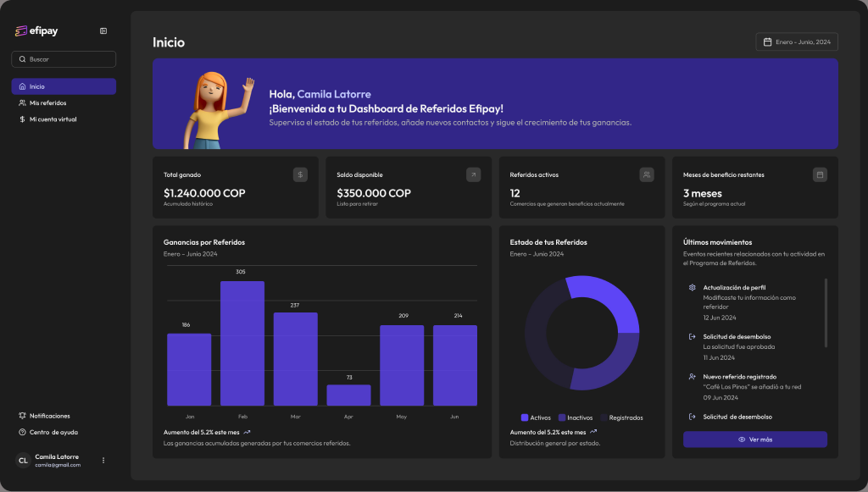Click the $1.240.000 COP total value

(204, 193)
